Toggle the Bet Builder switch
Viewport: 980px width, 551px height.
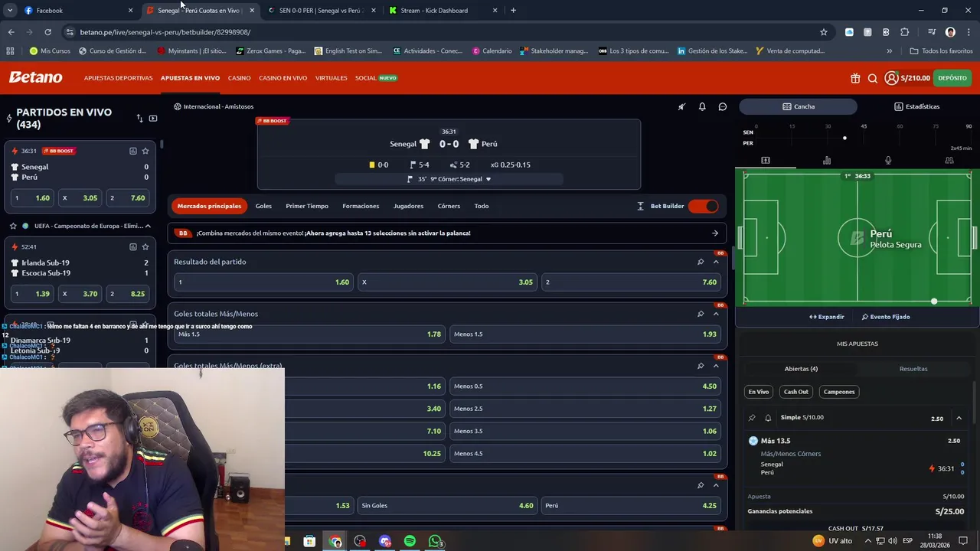pos(703,206)
